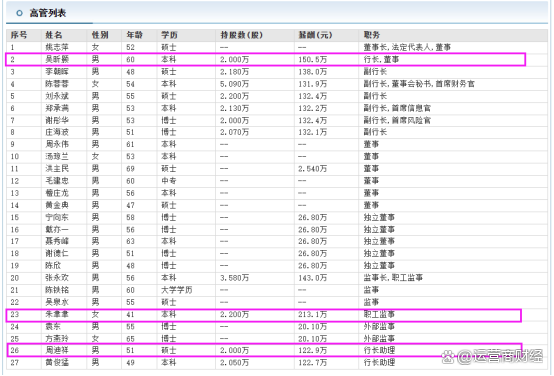Click the 2.070万 shareholding cell

235,132
